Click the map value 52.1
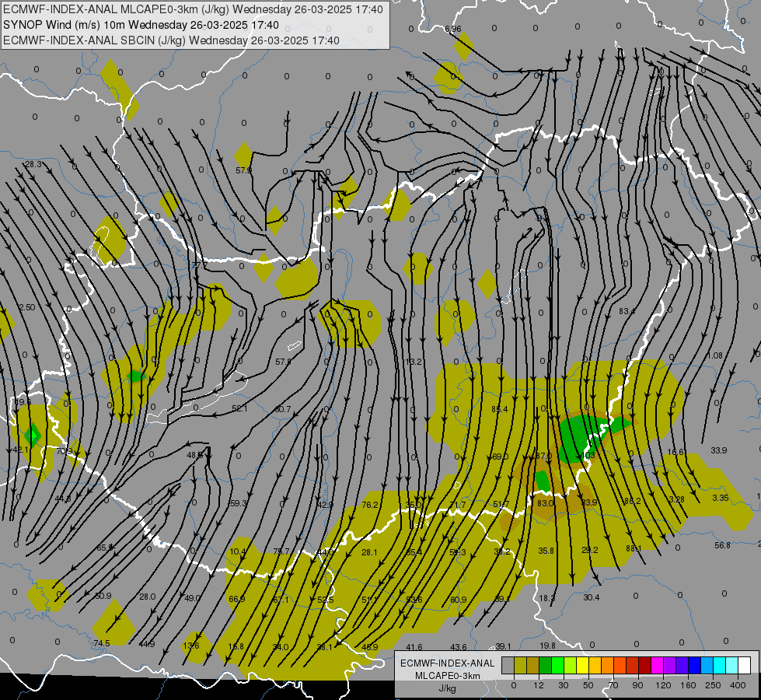This screenshot has height=700, width=761. tap(239, 409)
